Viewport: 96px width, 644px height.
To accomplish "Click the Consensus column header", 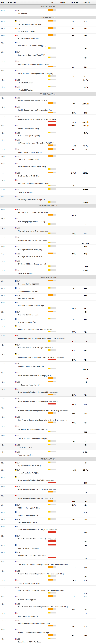I will tap(74, 2).
